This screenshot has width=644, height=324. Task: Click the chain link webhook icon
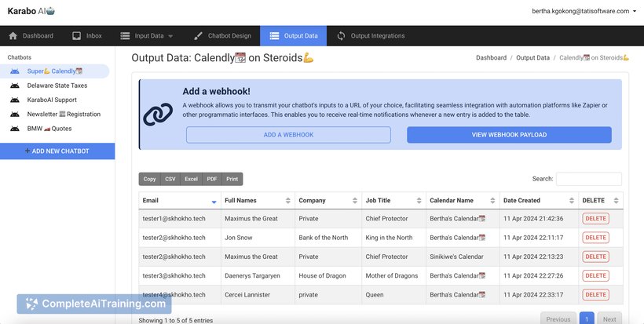point(158,115)
